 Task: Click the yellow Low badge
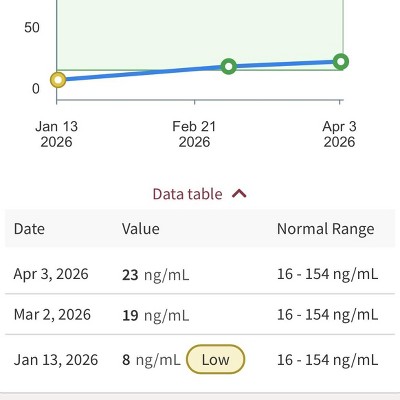215,359
